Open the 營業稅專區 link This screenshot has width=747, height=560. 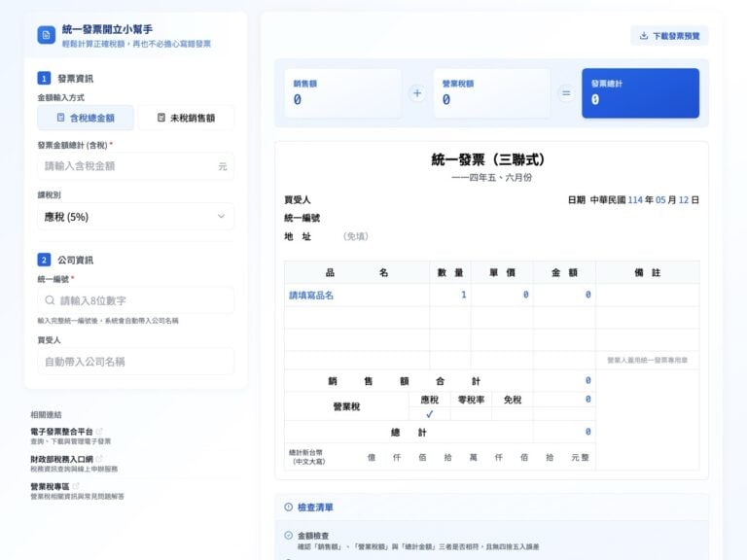(50, 485)
